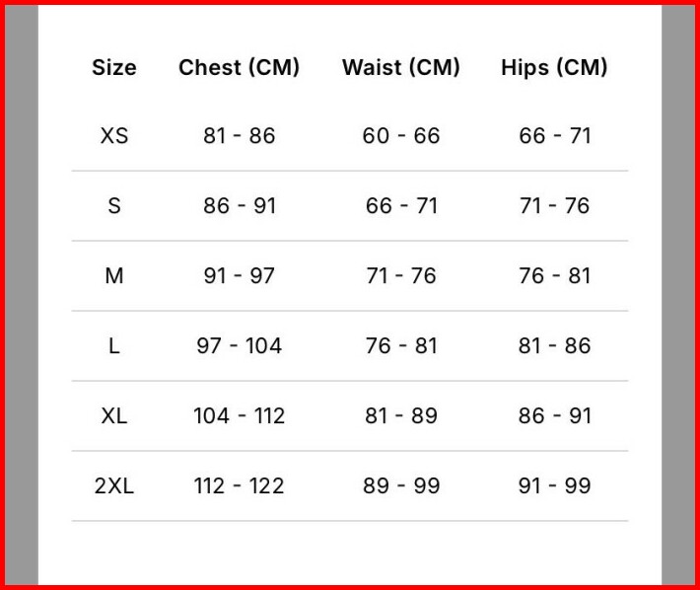Click waist measurement for size L
This screenshot has width=700, height=590.
tap(401, 346)
